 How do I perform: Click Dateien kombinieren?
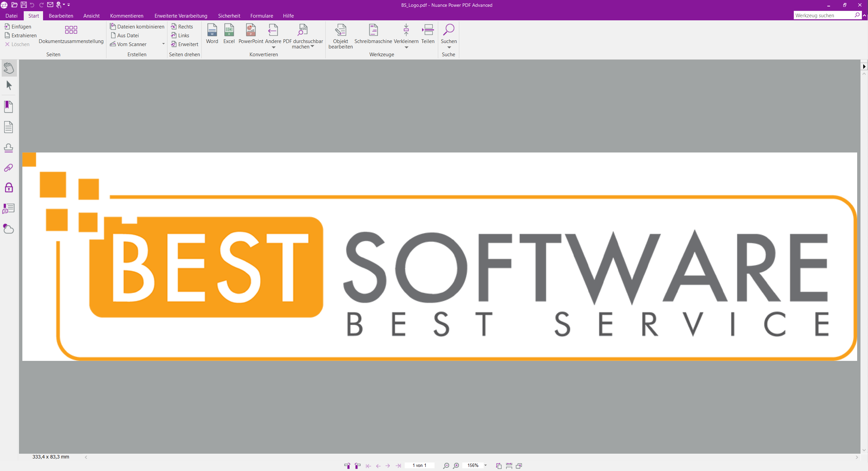tap(137, 26)
